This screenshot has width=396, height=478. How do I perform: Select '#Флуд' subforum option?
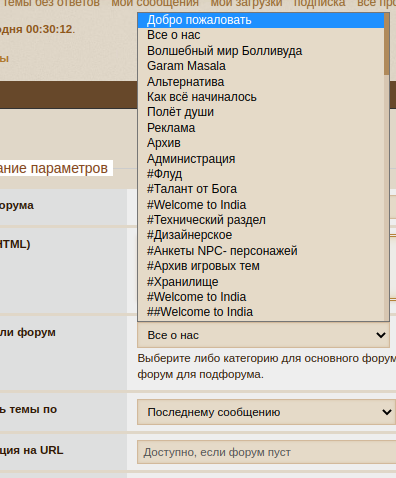(261, 174)
